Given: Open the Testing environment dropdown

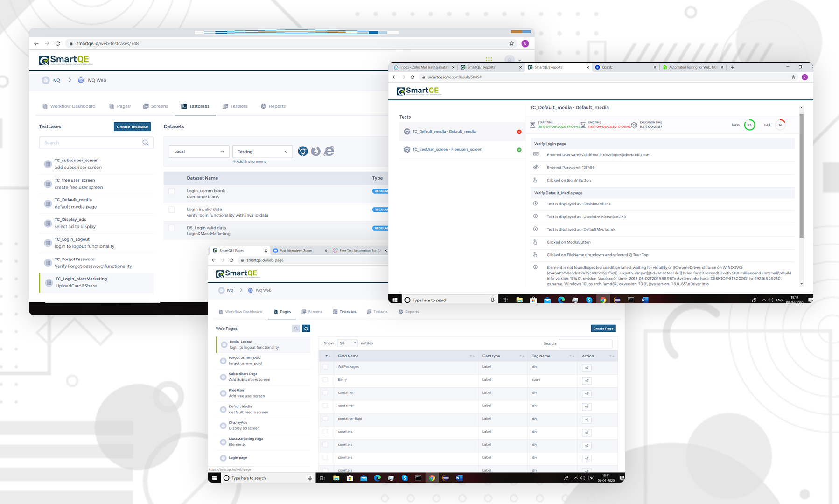Looking at the screenshot, I should [262, 152].
